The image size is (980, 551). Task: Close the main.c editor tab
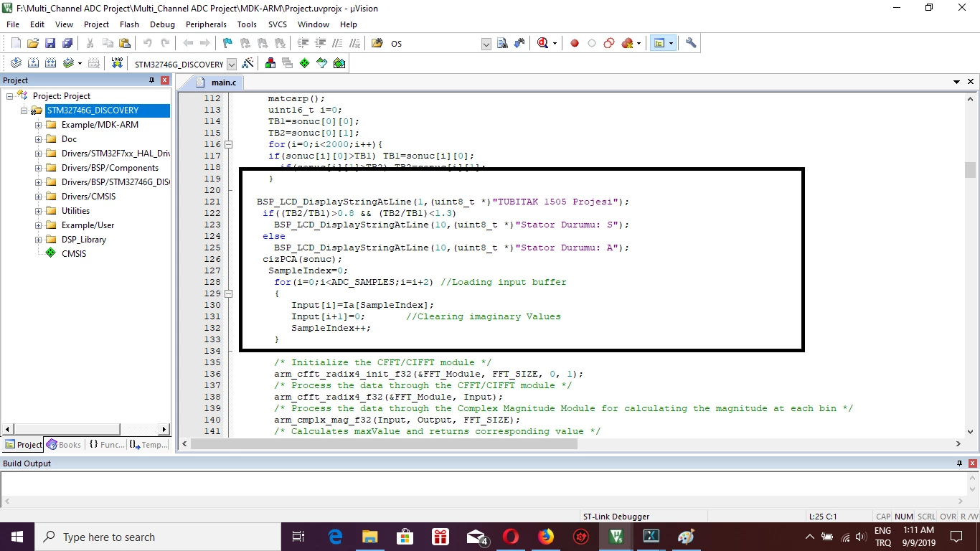[970, 83]
